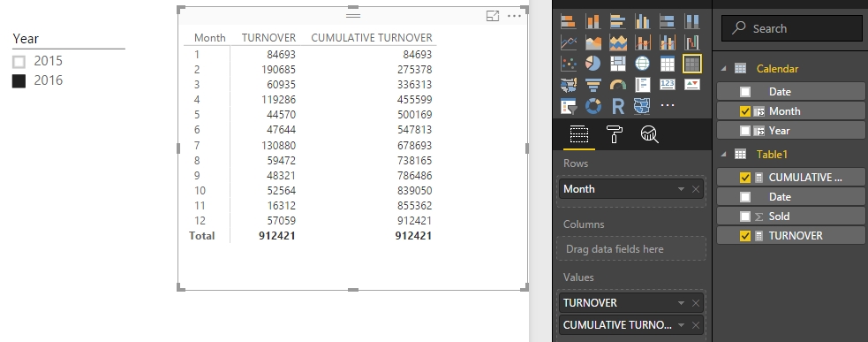The image size is (868, 342).
Task: Uncheck Month field under Calendar
Action: click(x=745, y=110)
